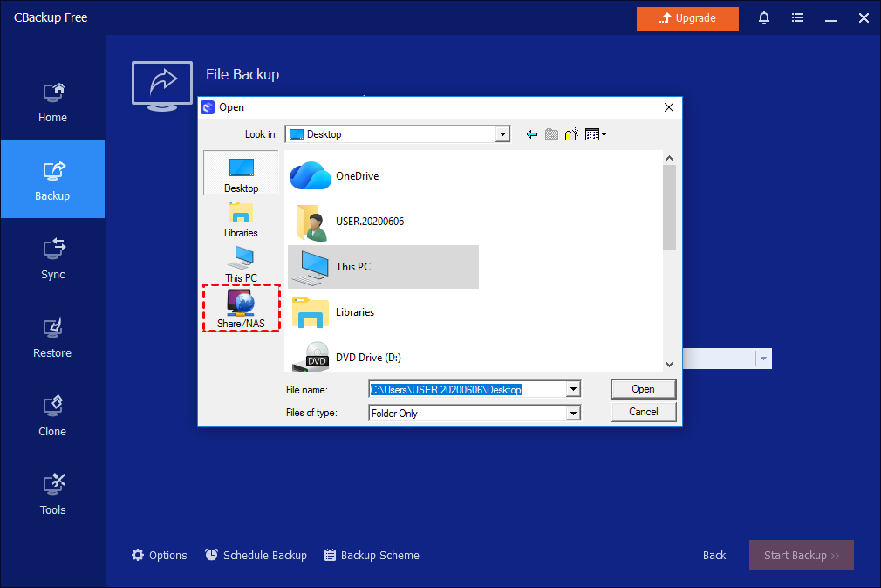This screenshot has width=881, height=588.
Task: Select the OneDrive item in file list
Action: (357, 176)
